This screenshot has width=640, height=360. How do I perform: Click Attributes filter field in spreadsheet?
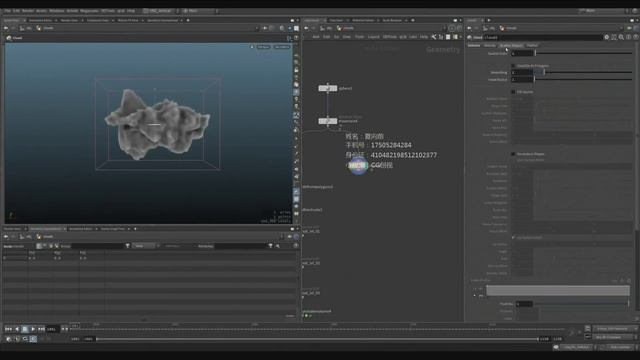[240, 246]
